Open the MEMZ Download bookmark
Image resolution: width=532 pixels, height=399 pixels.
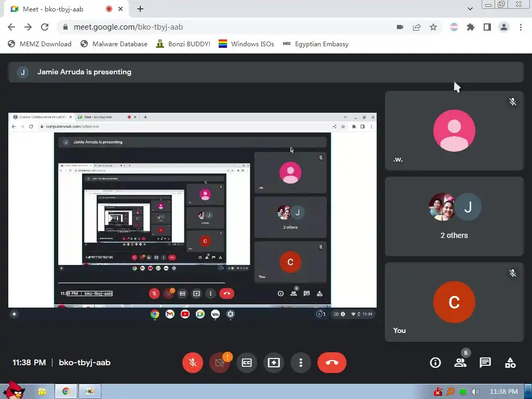(39, 44)
